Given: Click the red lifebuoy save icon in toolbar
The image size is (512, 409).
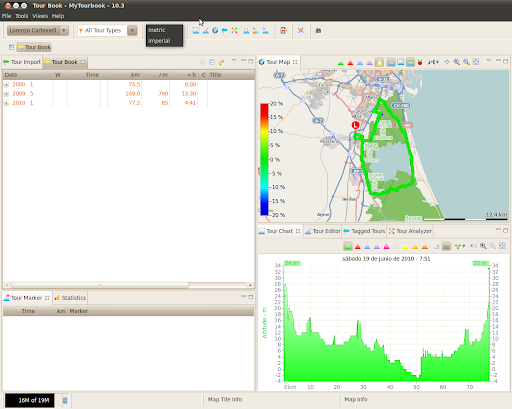Looking at the screenshot, I should click(283, 31).
